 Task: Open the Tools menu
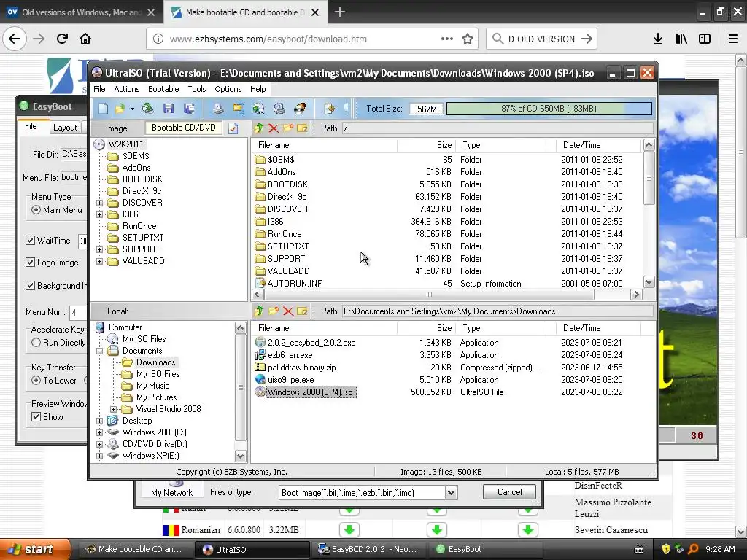(197, 89)
